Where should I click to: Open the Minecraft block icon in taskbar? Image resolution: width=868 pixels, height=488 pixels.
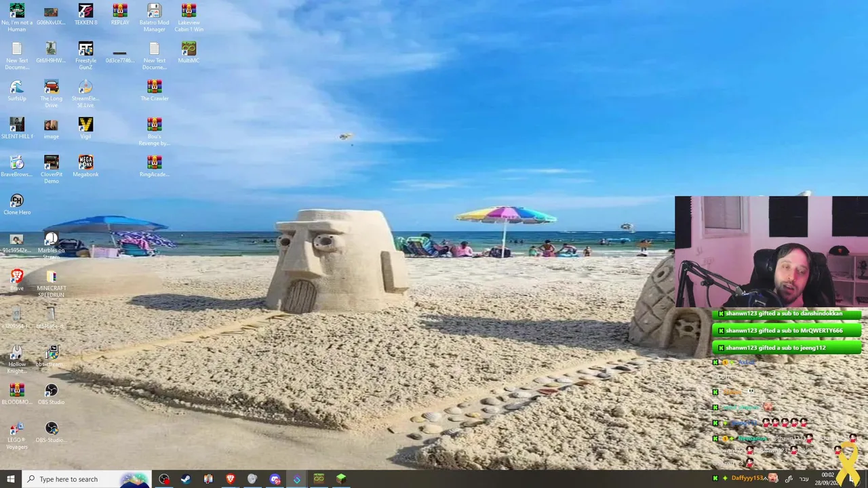point(341,479)
